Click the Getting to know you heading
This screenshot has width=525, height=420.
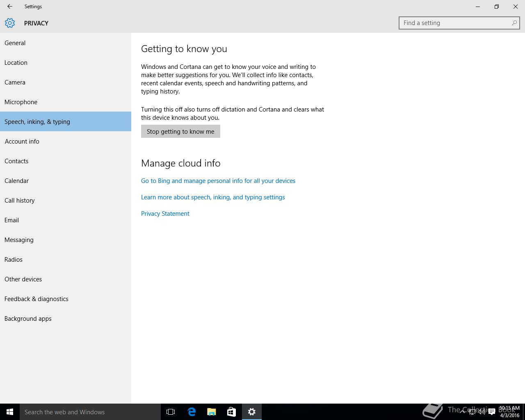pos(184,49)
